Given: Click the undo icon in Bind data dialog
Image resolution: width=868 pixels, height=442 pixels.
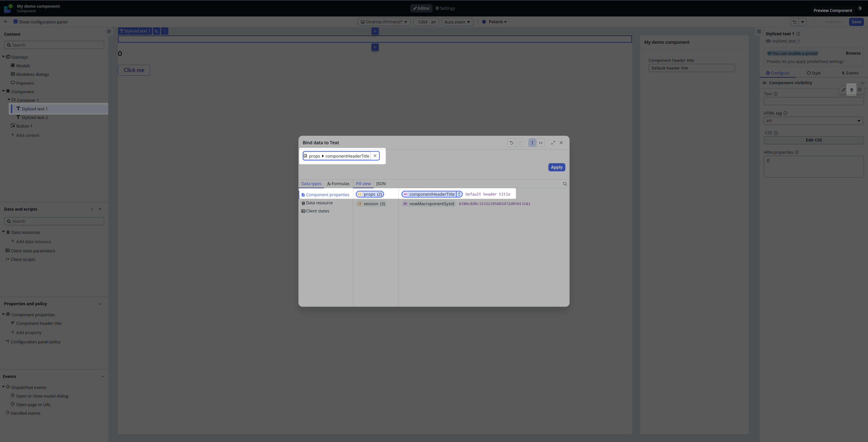Looking at the screenshot, I should (511, 143).
